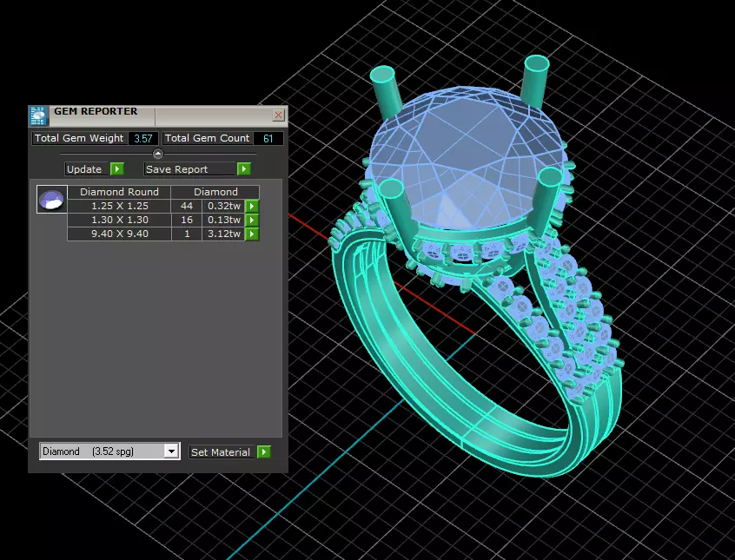Click the Diamond Round column header
Image resolution: width=735 pixels, height=560 pixels.
(120, 192)
